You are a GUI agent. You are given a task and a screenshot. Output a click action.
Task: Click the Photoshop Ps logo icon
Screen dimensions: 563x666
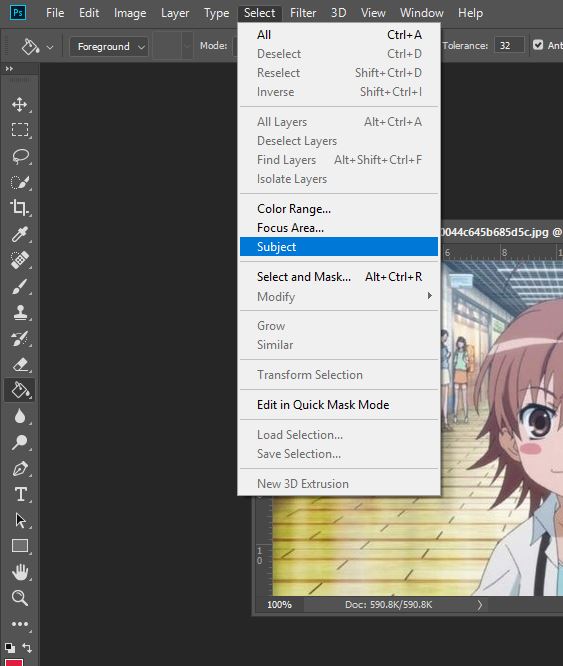[x=18, y=13]
